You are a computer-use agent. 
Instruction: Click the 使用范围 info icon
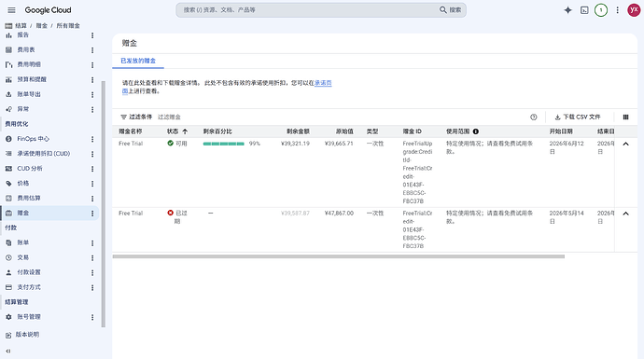click(x=476, y=131)
